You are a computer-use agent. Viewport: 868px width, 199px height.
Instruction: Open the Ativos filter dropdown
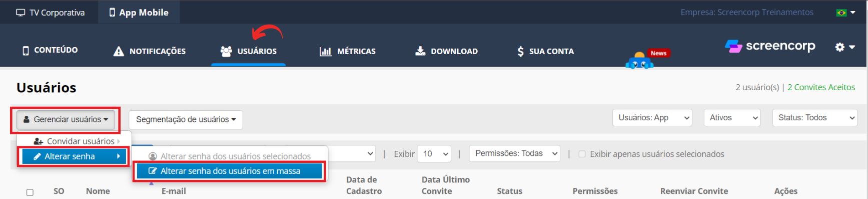click(732, 118)
